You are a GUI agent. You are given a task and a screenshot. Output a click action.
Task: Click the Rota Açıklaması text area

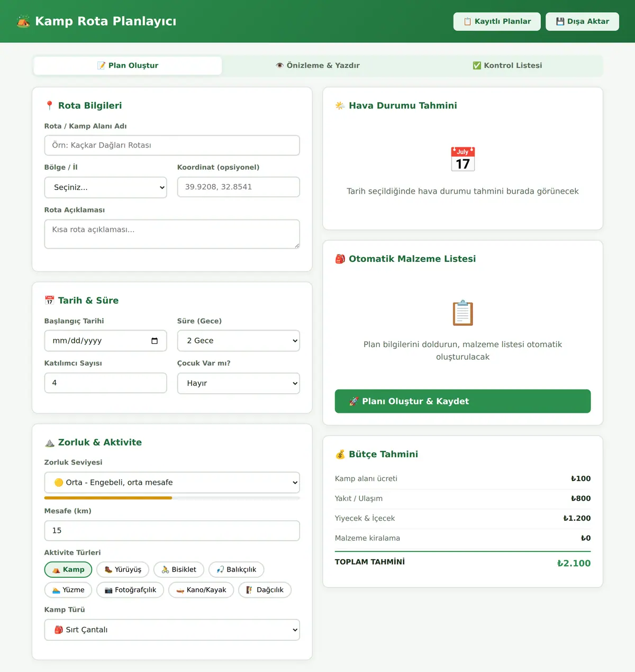coord(172,234)
